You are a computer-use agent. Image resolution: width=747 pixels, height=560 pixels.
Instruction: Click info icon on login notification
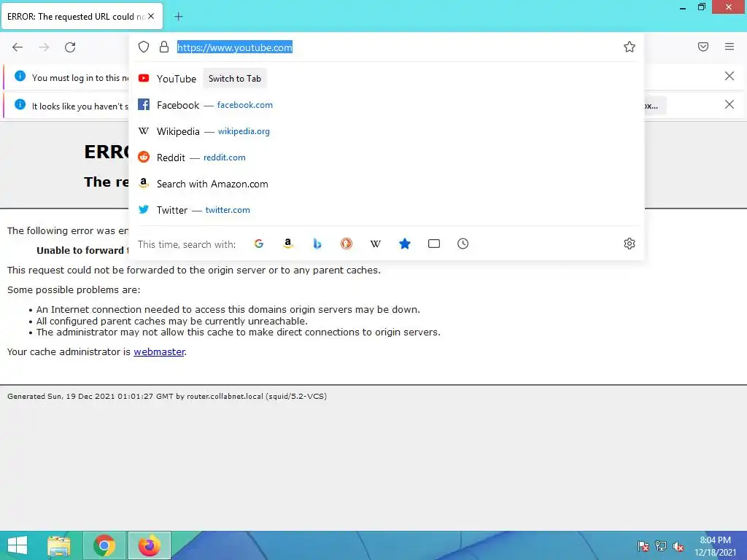(20, 76)
